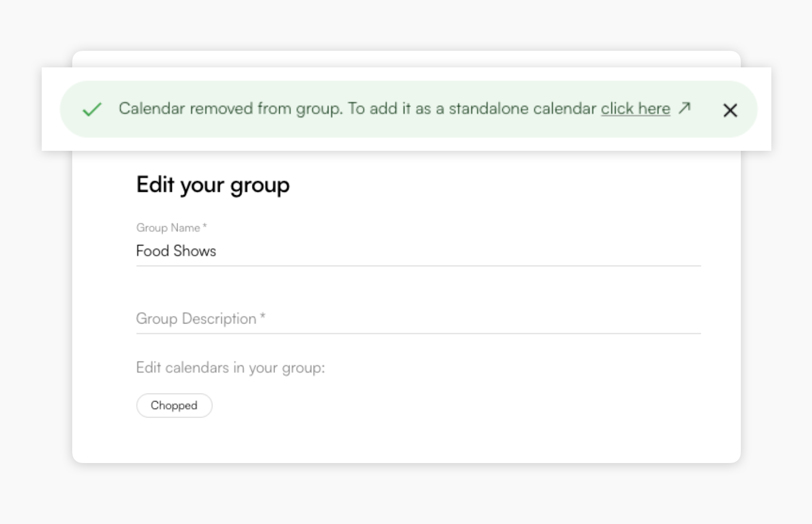
Task: Click the word "group" in the dialog heading
Action: click(x=260, y=186)
